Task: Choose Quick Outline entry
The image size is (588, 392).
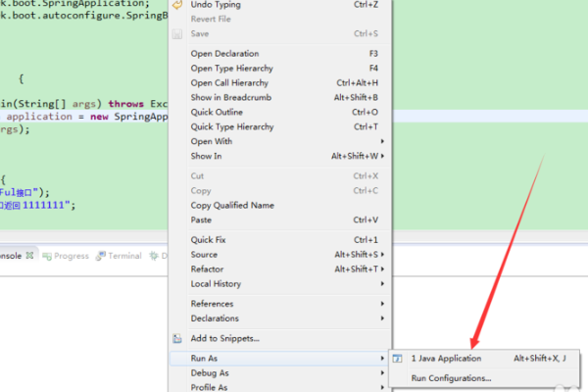Action: (280, 112)
